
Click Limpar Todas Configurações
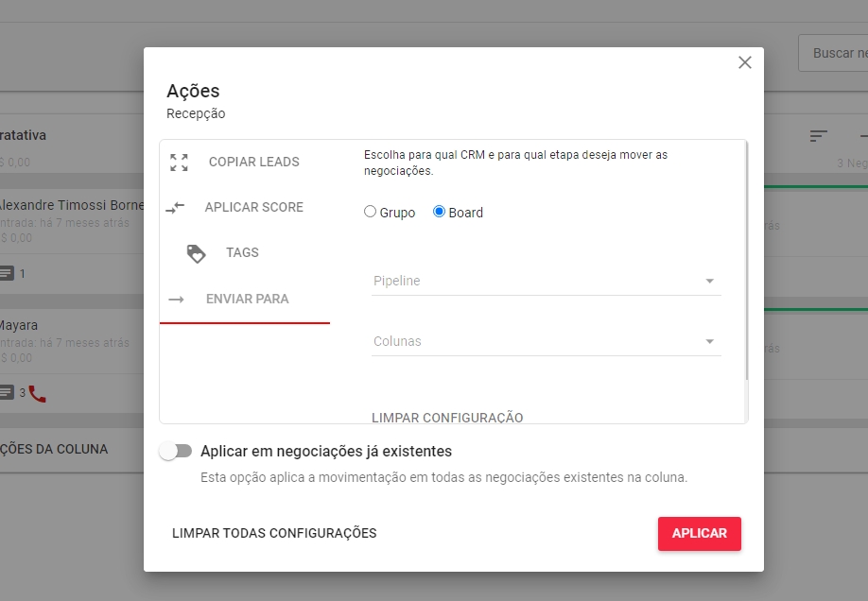point(274,533)
